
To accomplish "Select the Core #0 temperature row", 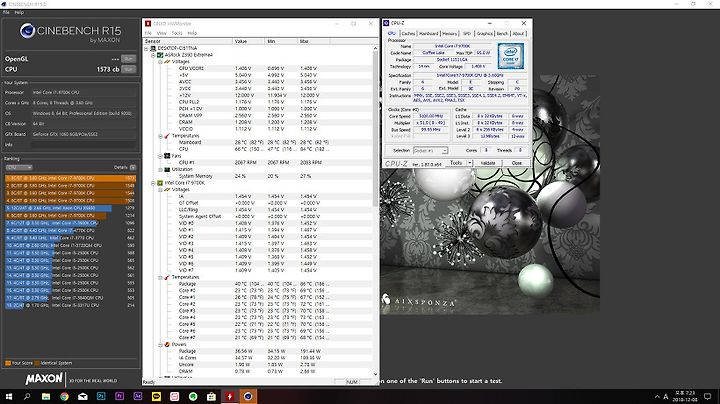I will coord(259,291).
